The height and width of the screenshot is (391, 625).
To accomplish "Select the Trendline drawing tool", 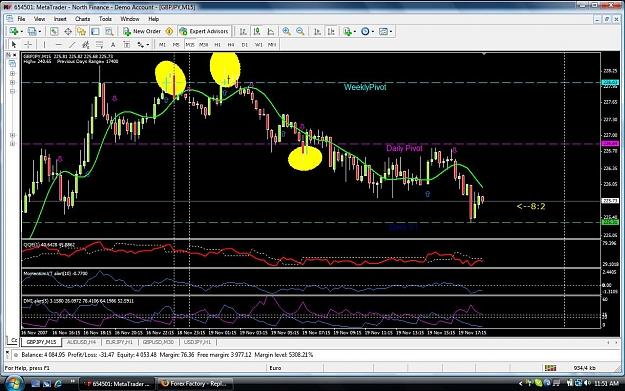I will point(72,45).
